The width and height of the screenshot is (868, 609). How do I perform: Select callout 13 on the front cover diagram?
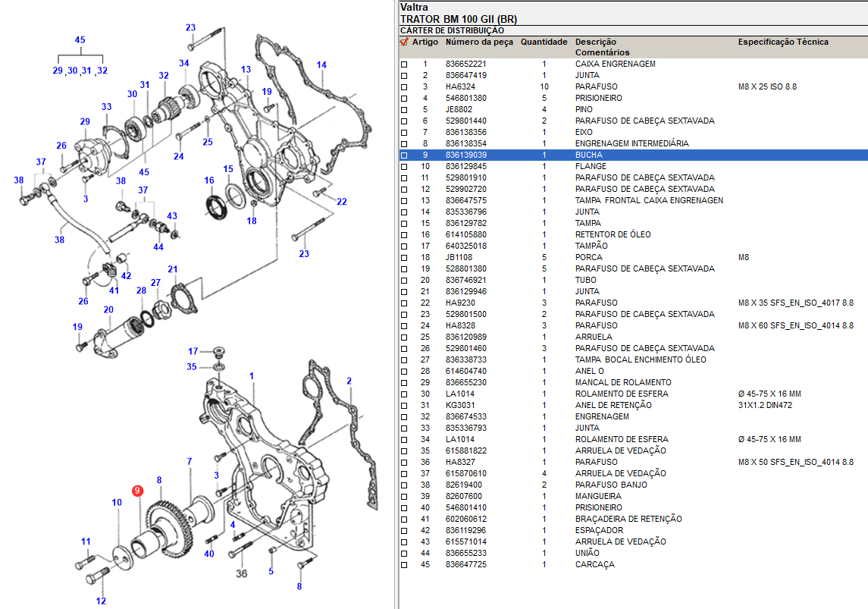click(x=246, y=70)
